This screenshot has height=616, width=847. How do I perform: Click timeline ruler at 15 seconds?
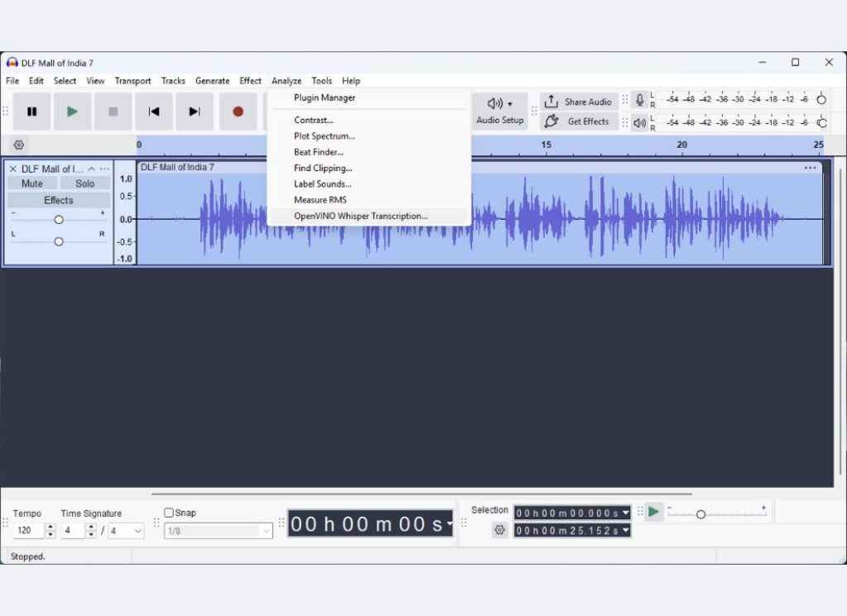(x=546, y=146)
